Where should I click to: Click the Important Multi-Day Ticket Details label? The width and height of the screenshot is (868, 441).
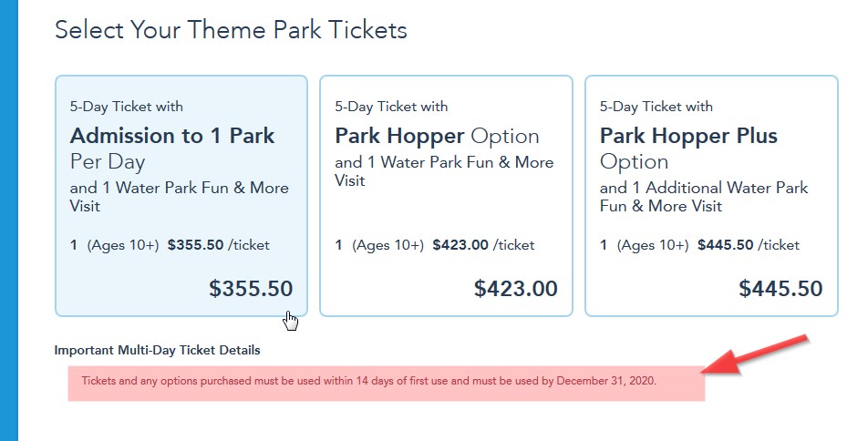157,350
